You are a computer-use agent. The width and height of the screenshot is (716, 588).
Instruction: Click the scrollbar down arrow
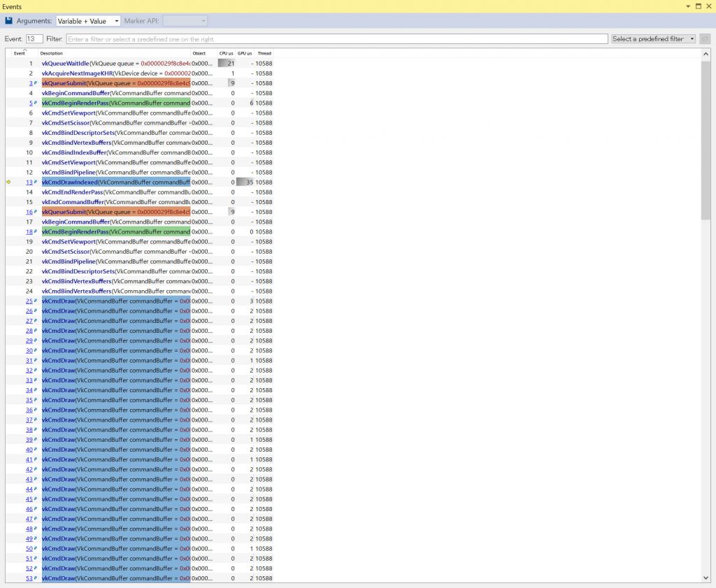(706, 578)
